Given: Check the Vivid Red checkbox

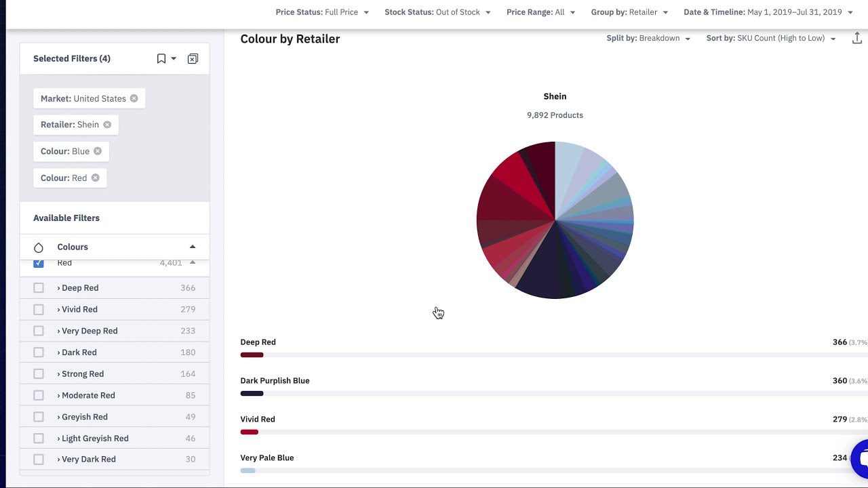Looking at the screenshot, I should [x=39, y=309].
